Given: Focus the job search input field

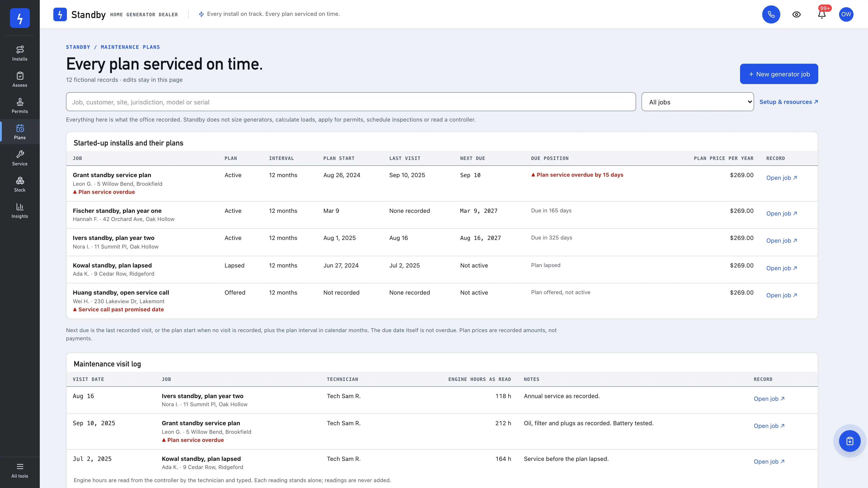Looking at the screenshot, I should click(351, 102).
